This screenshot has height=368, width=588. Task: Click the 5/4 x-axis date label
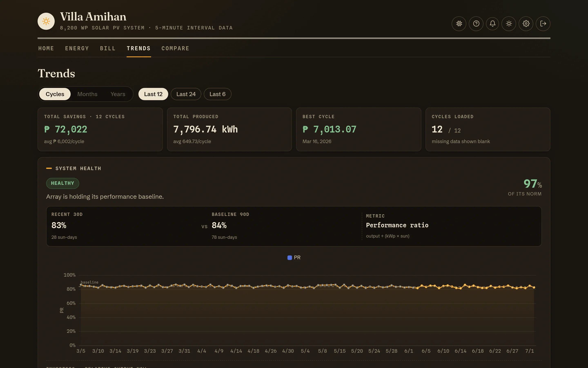(x=305, y=351)
